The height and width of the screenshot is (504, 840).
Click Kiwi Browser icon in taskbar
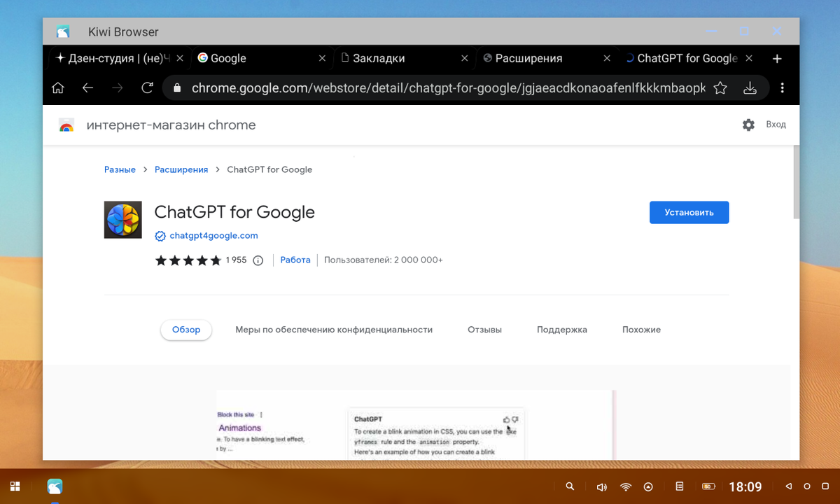point(55,486)
